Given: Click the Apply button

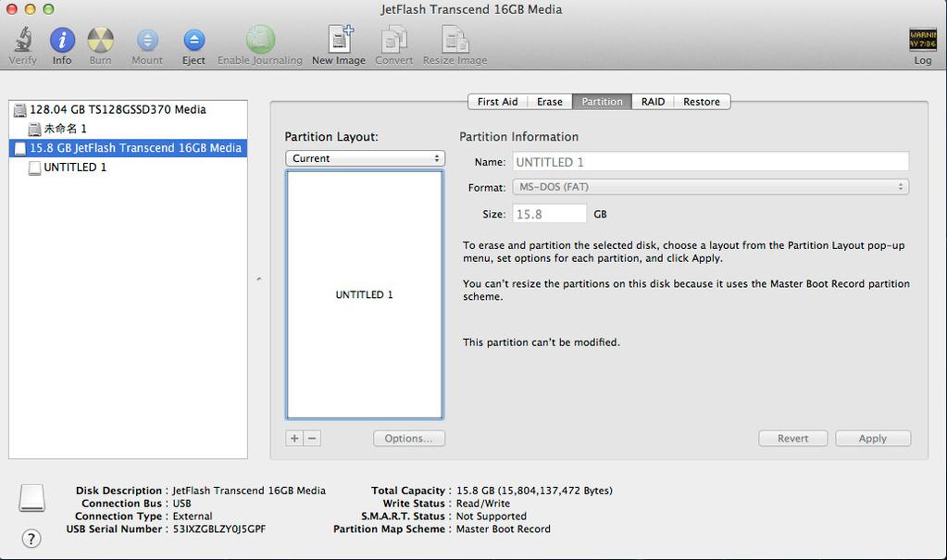Looking at the screenshot, I should (x=873, y=439).
